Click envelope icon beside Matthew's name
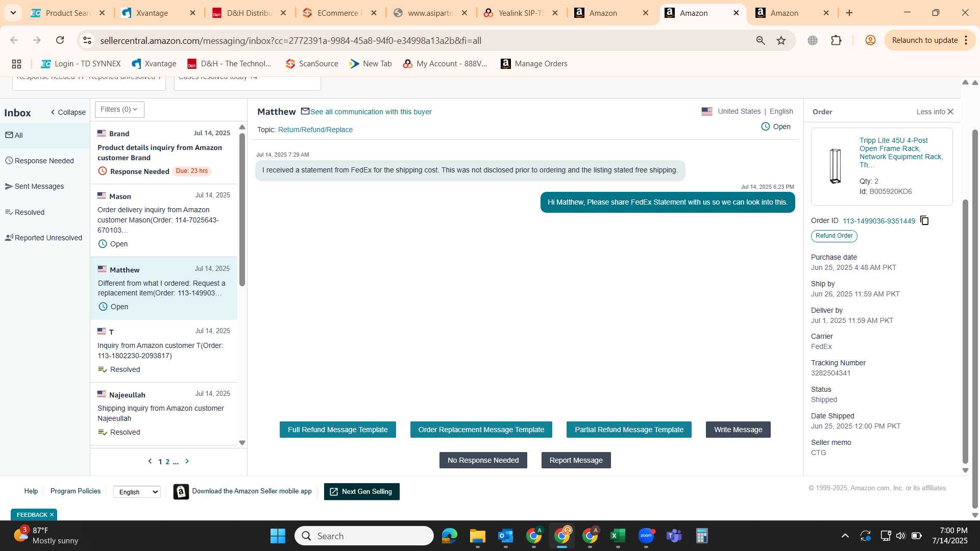 tap(305, 111)
